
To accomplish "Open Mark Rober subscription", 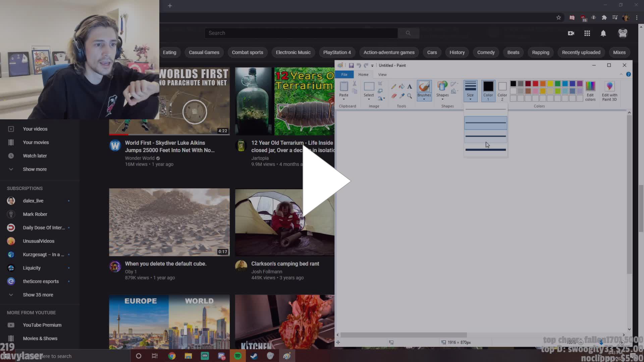I will pyautogui.click(x=35, y=214).
